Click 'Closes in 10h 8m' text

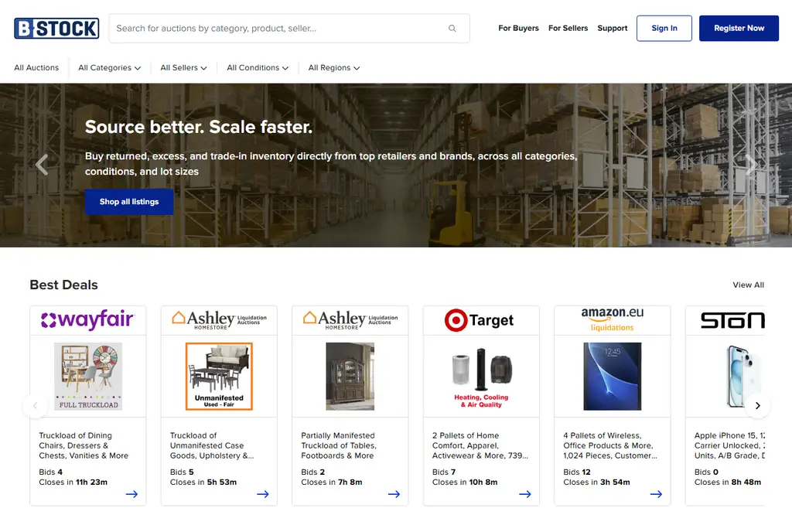465,482
